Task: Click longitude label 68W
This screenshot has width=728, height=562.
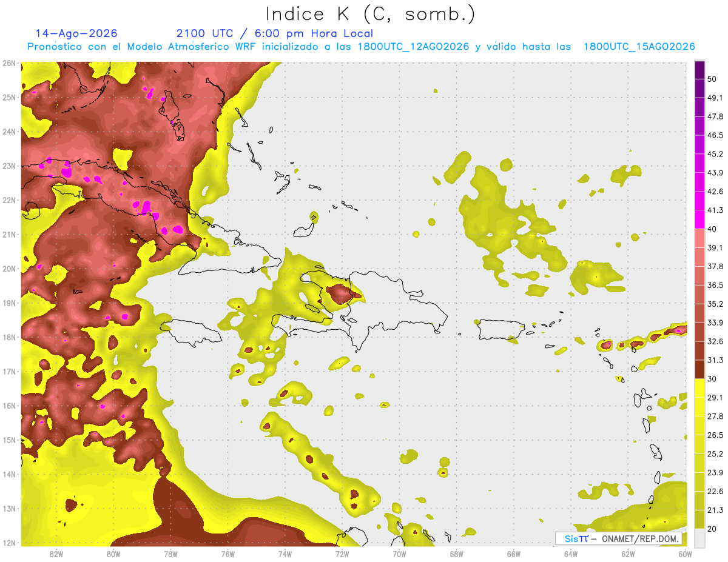Action: pyautogui.click(x=456, y=554)
